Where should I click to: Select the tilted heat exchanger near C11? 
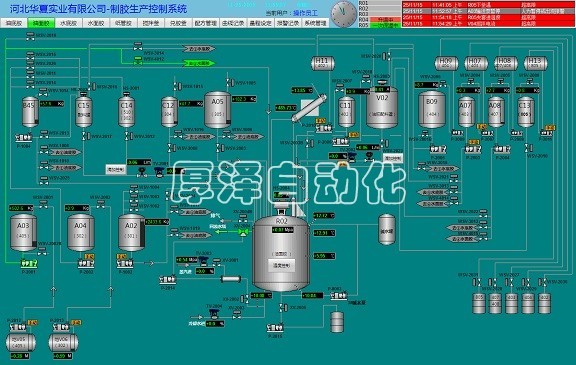[x=309, y=108]
